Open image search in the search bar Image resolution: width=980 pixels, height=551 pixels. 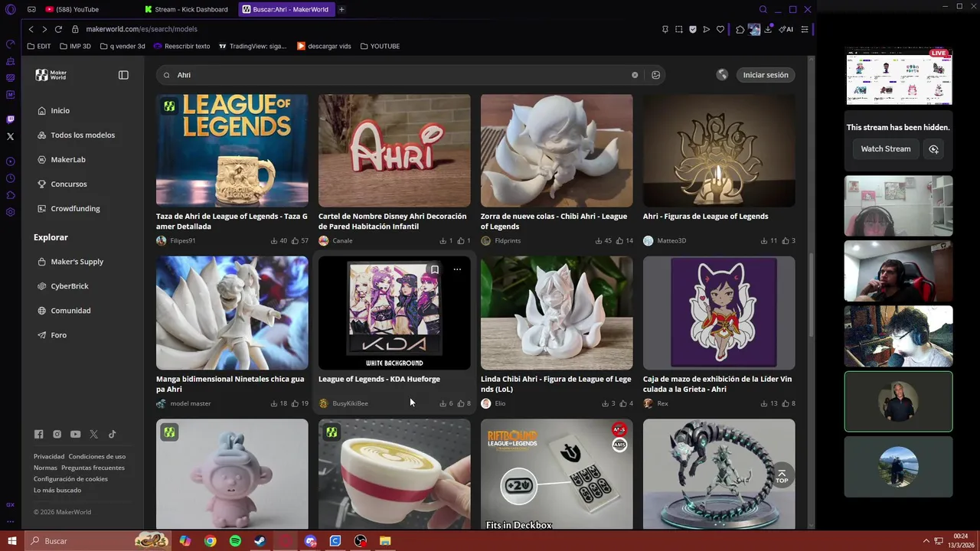pyautogui.click(x=655, y=75)
